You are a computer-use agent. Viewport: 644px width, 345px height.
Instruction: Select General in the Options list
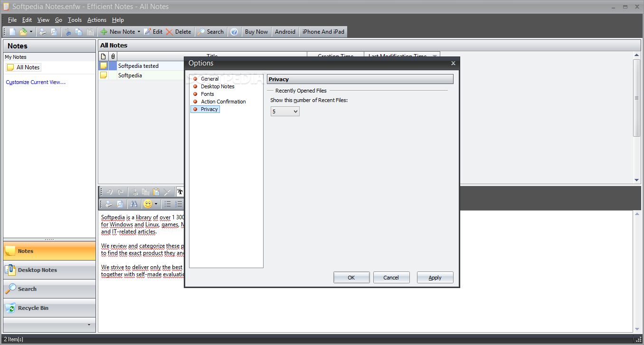pyautogui.click(x=209, y=79)
